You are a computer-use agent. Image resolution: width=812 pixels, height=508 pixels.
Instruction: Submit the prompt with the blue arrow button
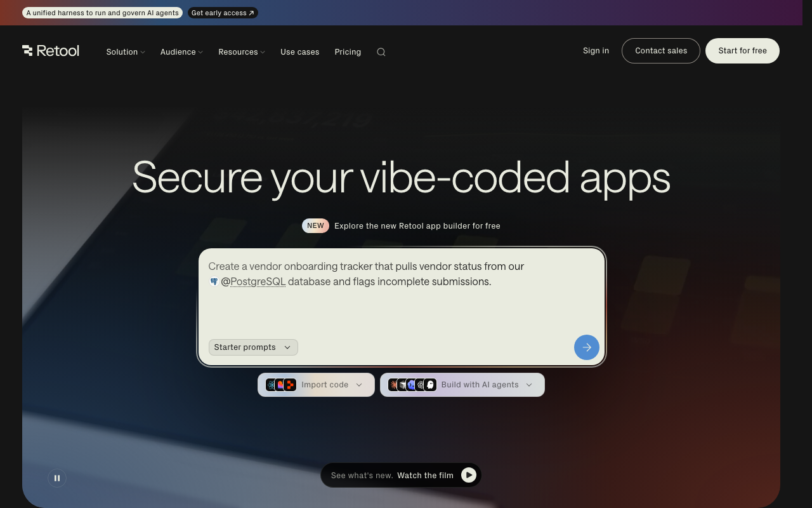coord(587,347)
